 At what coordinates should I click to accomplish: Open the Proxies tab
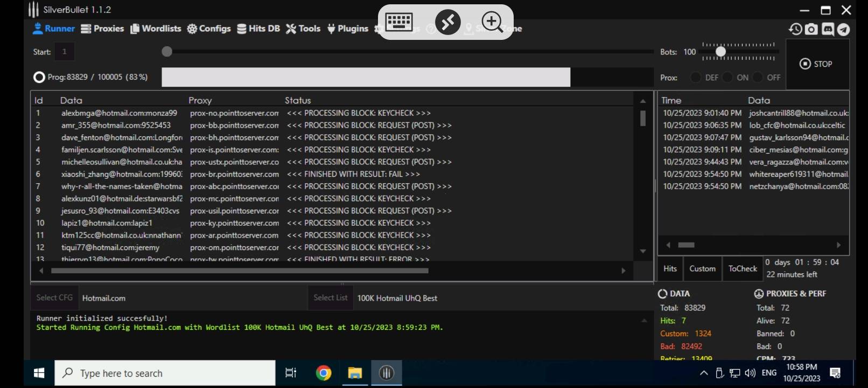tap(102, 29)
